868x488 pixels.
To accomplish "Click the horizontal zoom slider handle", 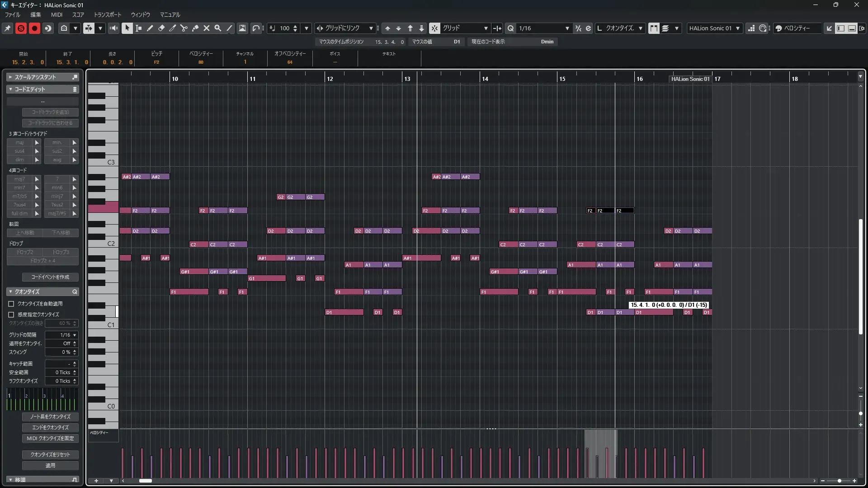I will tap(840, 481).
